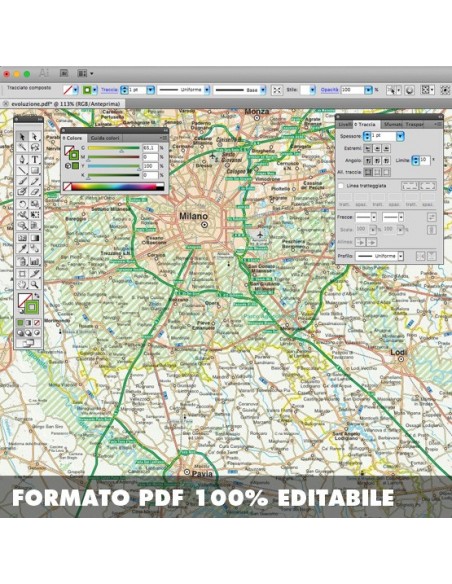Select the black arrow Selection tool
Image resolution: width=452 pixels, height=584 pixels.
[22, 137]
